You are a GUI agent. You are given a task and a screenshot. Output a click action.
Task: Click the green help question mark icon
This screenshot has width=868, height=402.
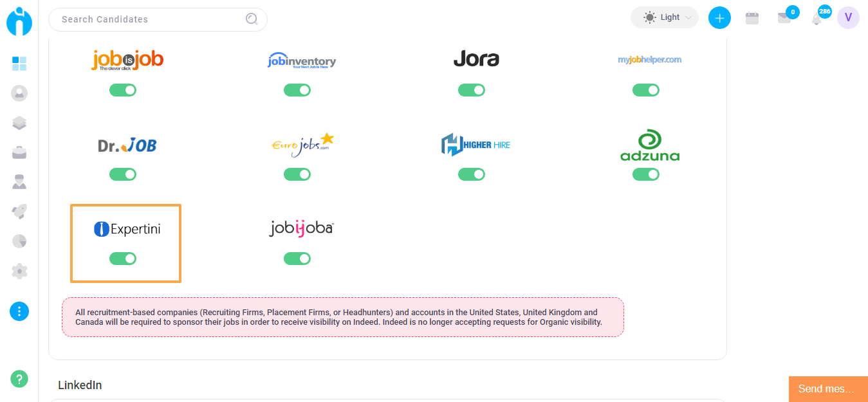pyautogui.click(x=19, y=379)
